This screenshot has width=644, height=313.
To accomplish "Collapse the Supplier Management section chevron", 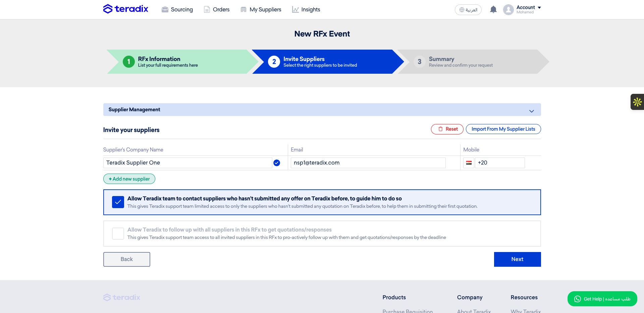I will (x=532, y=111).
